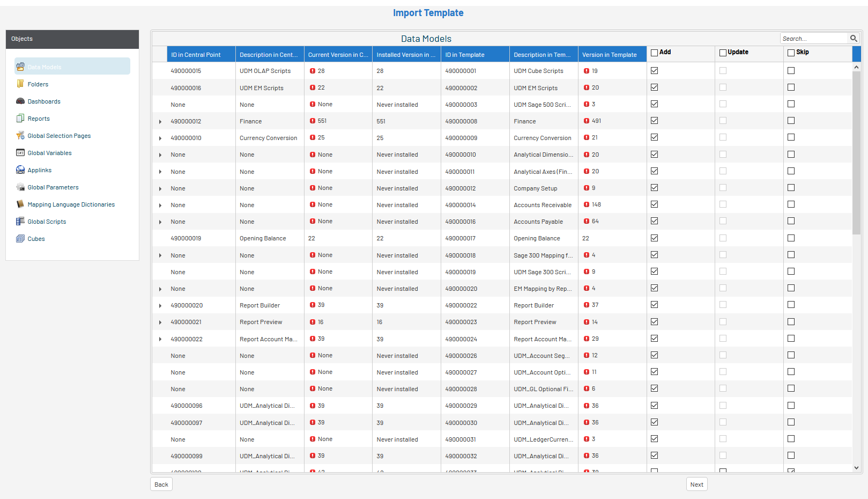Viewport: 868px width, 499px height.
Task: Open Global Variables in Objects list
Action: [49, 153]
